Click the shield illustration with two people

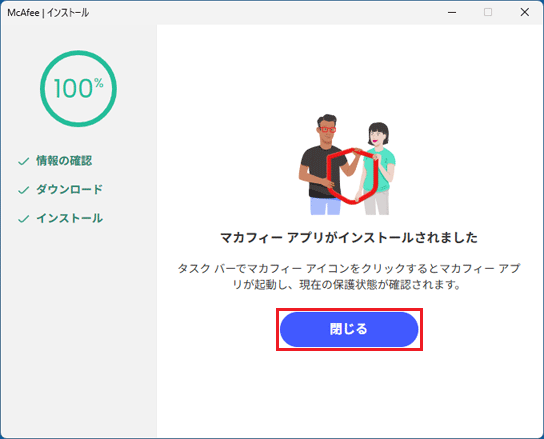click(x=347, y=164)
